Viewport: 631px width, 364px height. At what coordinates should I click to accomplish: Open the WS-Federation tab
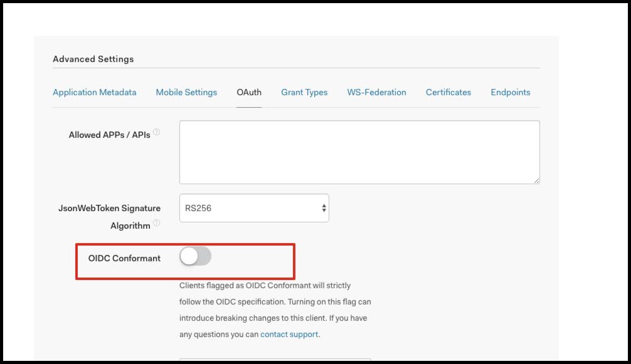(376, 92)
